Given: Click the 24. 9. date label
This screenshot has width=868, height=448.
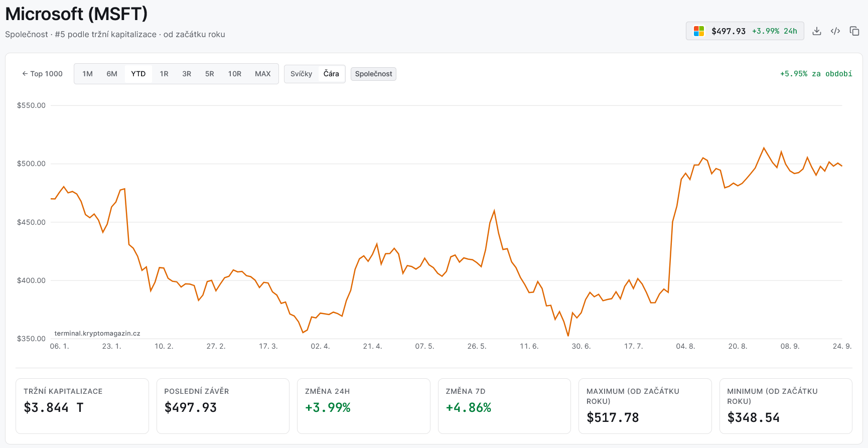Looking at the screenshot, I should pyautogui.click(x=842, y=346).
